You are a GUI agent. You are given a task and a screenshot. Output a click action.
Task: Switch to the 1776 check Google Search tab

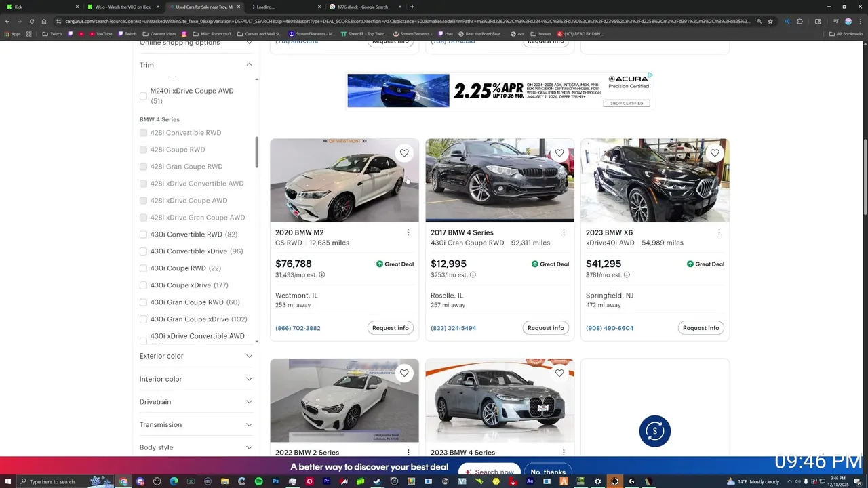[x=364, y=7]
